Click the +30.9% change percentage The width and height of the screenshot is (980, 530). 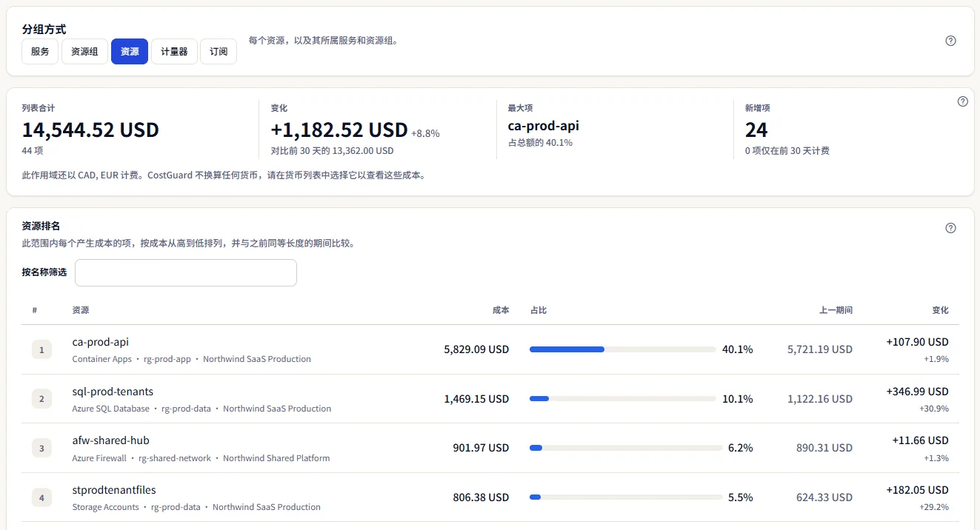[935, 409]
